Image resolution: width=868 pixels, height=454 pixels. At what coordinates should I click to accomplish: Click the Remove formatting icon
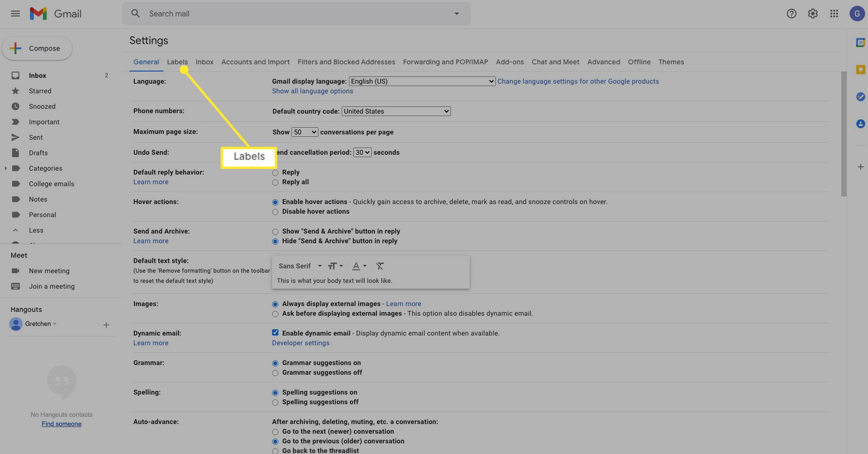coord(380,266)
